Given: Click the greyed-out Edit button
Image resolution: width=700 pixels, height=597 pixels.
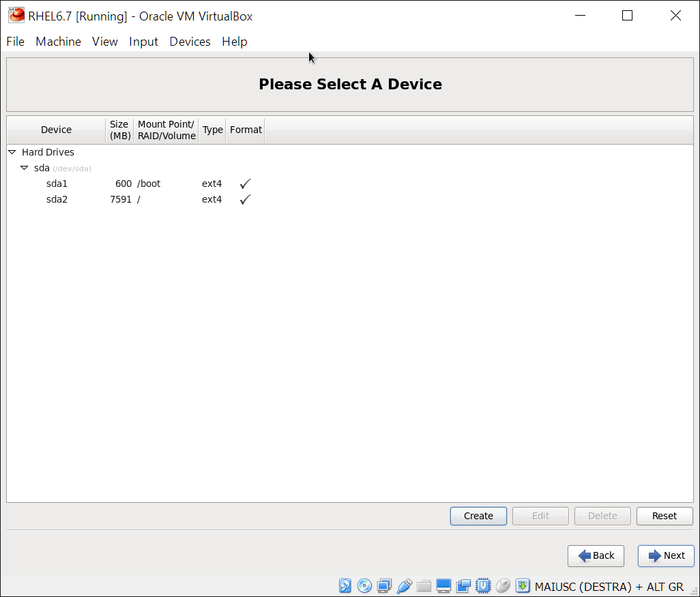Looking at the screenshot, I should (x=540, y=516).
